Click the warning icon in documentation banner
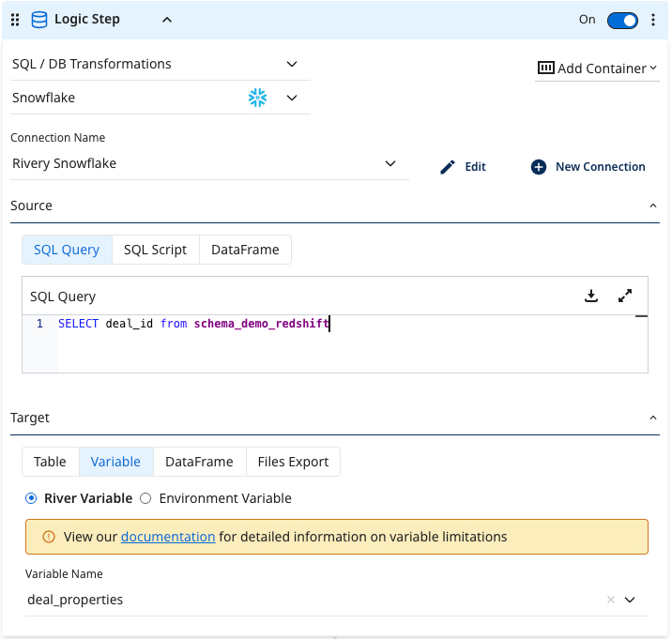This screenshot has height=639, width=672. coord(49,538)
